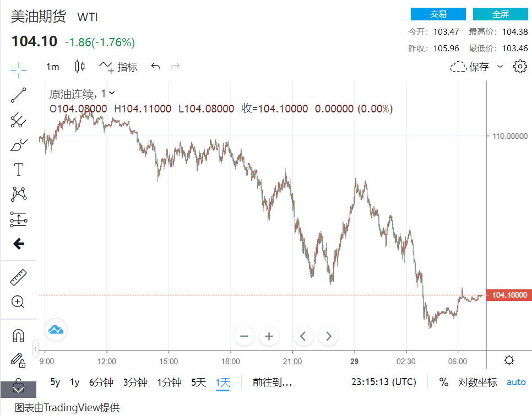Toggle auto scale on price axis
This screenshot has height=415, width=532.
516,382
